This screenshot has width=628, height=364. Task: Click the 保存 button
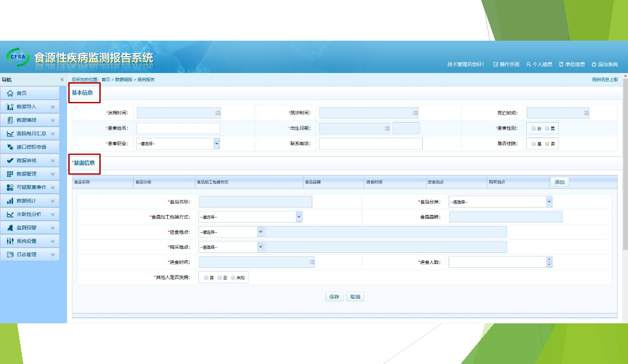(334, 297)
